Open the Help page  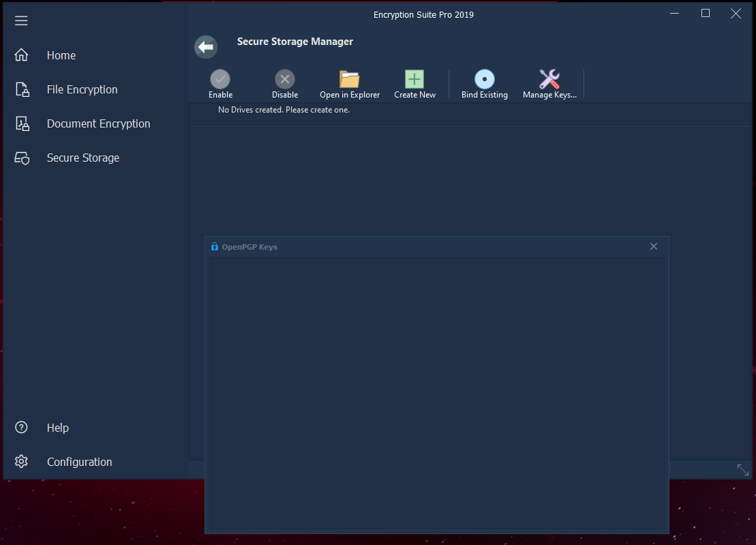tap(57, 428)
